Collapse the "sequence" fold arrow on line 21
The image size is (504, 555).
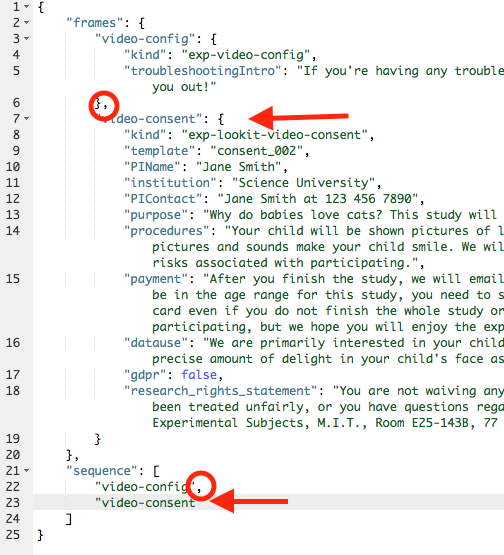pos(27,471)
